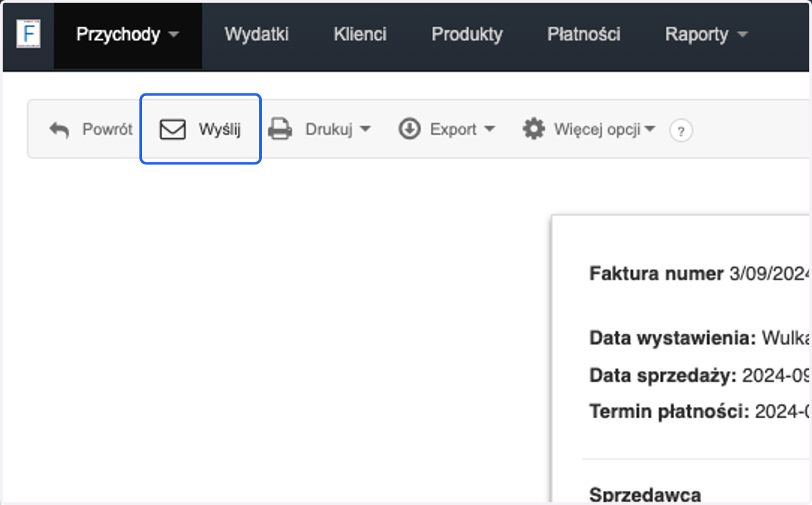The width and height of the screenshot is (812, 505).
Task: Expand the Przychody dropdown caret
Action: pyautogui.click(x=174, y=35)
